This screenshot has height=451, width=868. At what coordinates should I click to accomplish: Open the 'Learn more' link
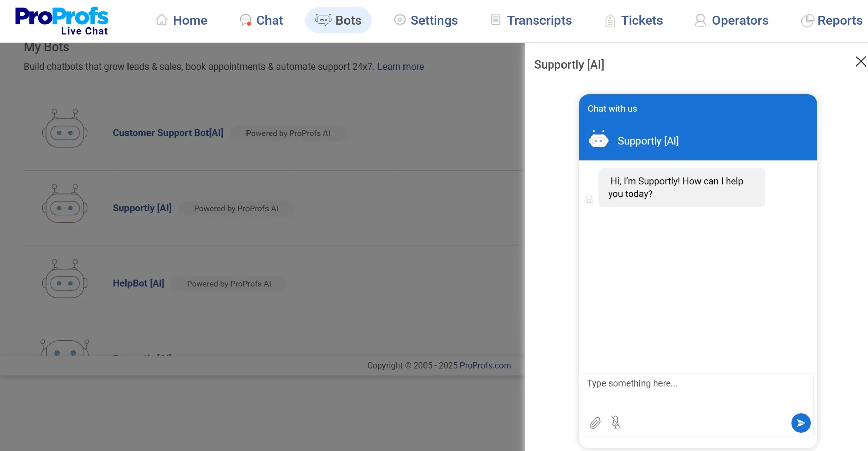click(400, 67)
